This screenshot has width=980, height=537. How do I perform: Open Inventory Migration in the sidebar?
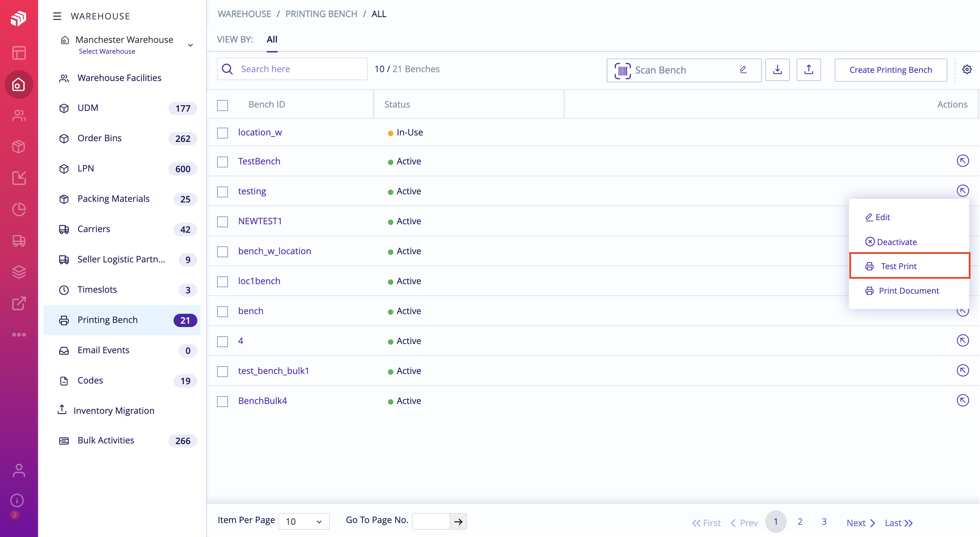(x=122, y=410)
